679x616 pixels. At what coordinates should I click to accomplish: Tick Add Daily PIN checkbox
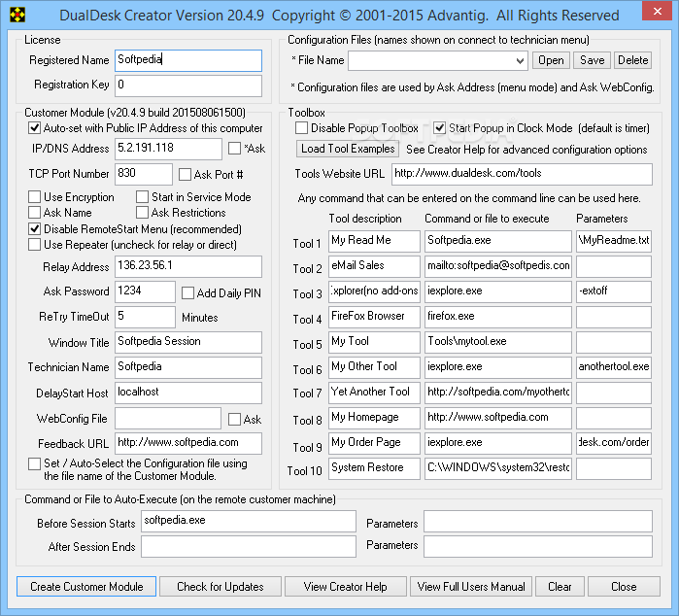click(x=187, y=293)
